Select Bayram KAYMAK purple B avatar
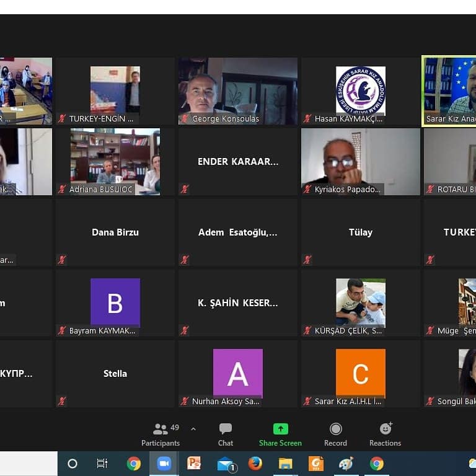This screenshot has width=476, height=476. [x=115, y=302]
